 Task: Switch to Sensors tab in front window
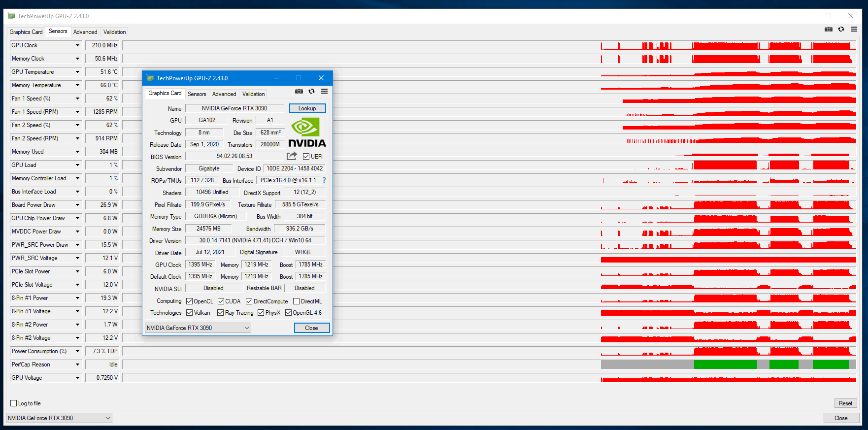[x=197, y=94]
